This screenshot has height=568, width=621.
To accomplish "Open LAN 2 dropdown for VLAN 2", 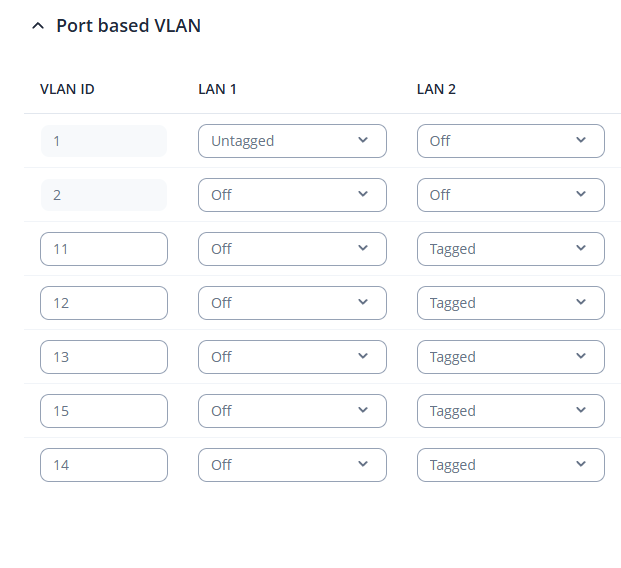I will (510, 195).
